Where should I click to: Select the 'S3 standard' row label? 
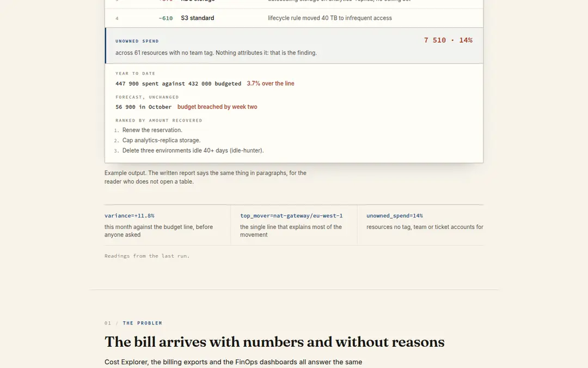tap(197, 18)
